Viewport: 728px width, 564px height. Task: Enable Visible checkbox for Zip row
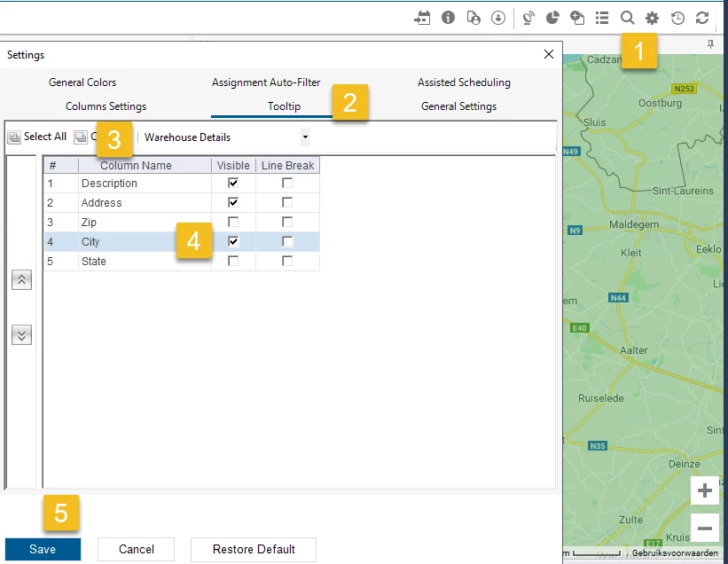coord(233,222)
